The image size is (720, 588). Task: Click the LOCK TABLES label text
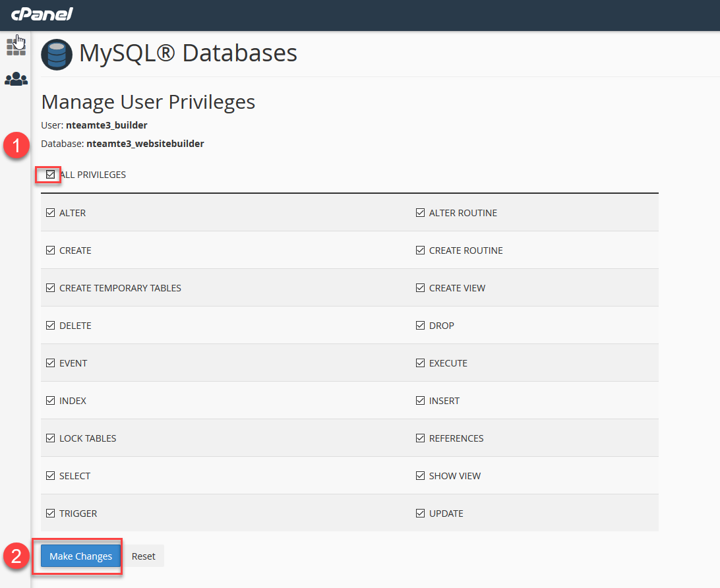click(88, 439)
